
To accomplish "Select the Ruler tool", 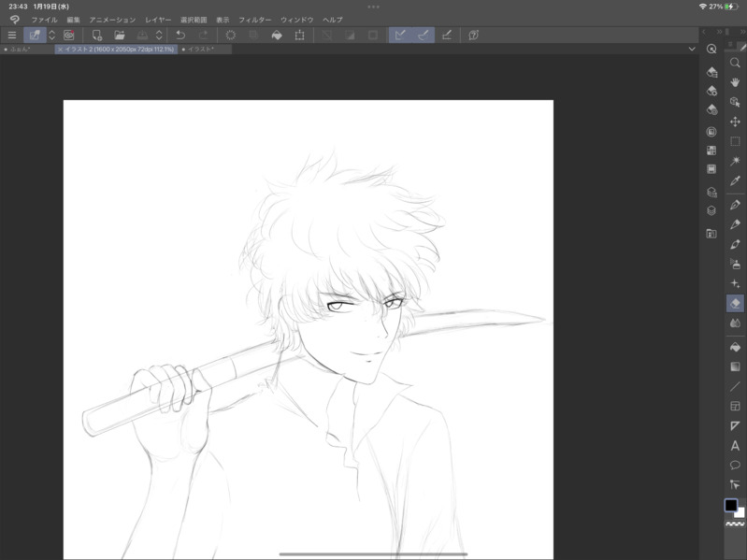I will (x=735, y=425).
